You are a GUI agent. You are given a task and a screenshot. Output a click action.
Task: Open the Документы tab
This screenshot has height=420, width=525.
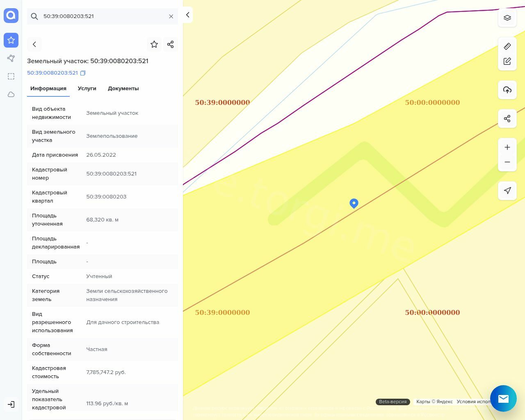123,89
